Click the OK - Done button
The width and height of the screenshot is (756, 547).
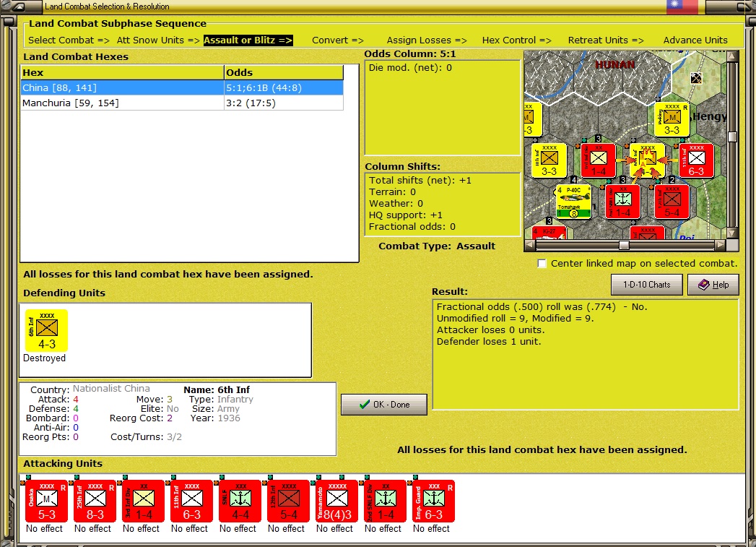tap(384, 404)
